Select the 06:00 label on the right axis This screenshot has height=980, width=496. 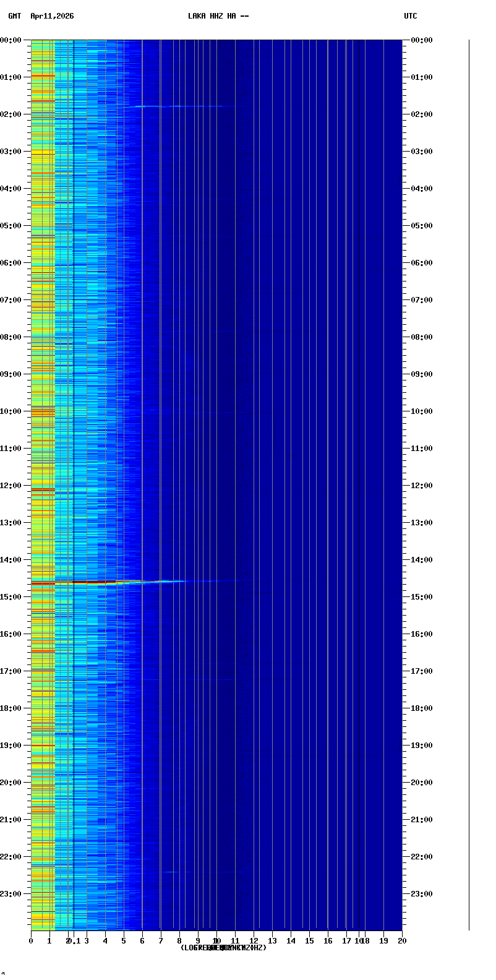tap(421, 263)
